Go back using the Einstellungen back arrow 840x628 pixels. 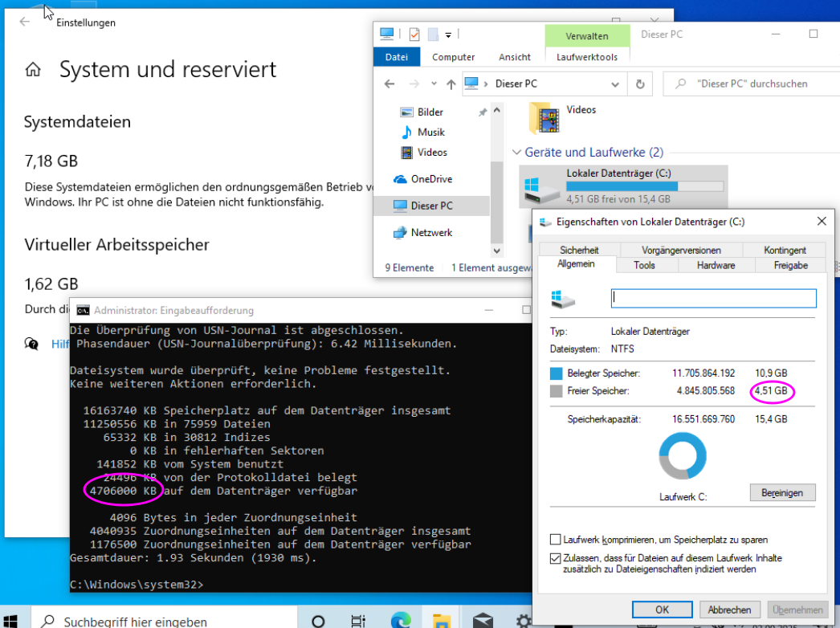tap(24, 22)
